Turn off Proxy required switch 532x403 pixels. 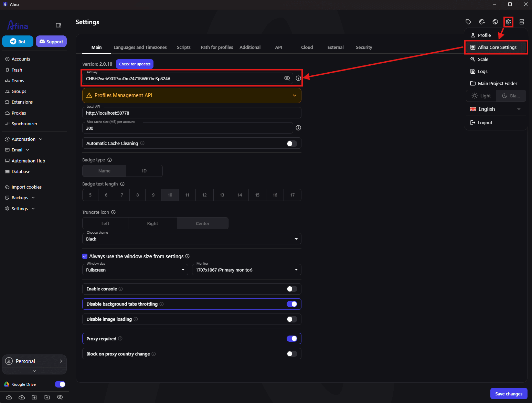pos(292,339)
